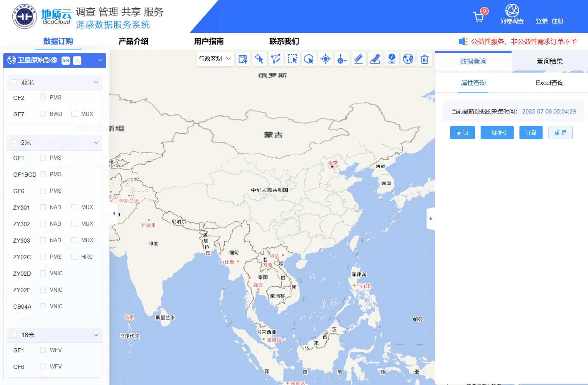The width and height of the screenshot is (588, 385).
Task: Click the questionnaire survey icon
Action: tap(512, 10)
